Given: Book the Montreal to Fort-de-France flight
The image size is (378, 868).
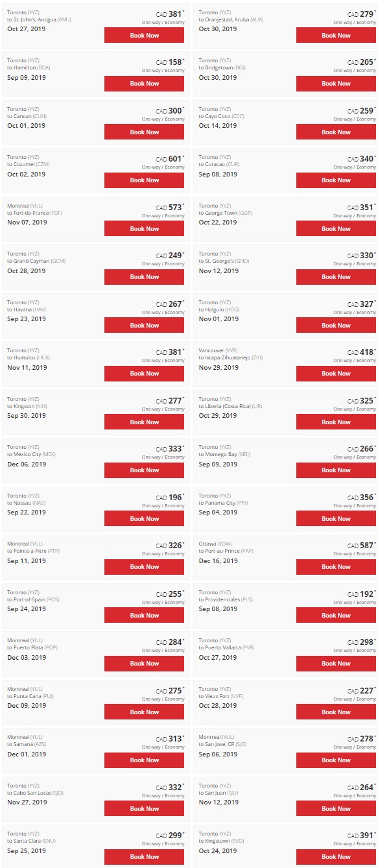Looking at the screenshot, I should (144, 228).
